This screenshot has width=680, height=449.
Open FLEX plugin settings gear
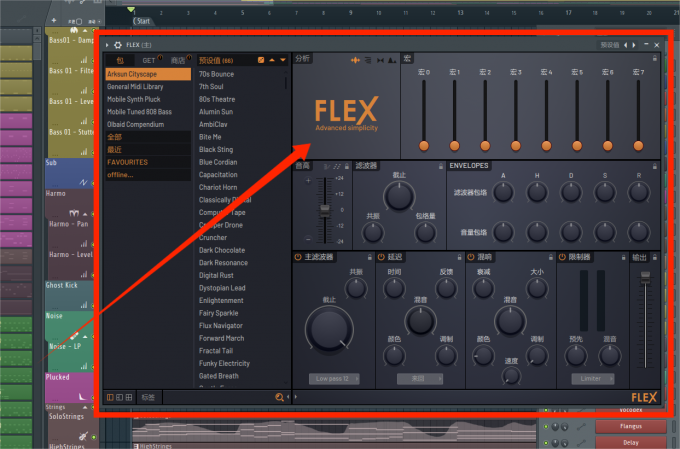(x=118, y=45)
